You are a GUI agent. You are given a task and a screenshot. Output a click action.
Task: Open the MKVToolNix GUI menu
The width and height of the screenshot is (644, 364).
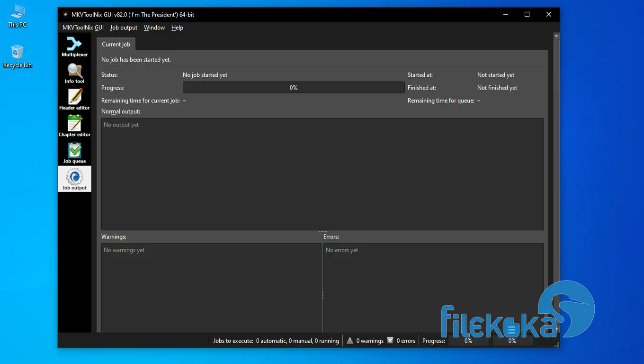tap(83, 27)
